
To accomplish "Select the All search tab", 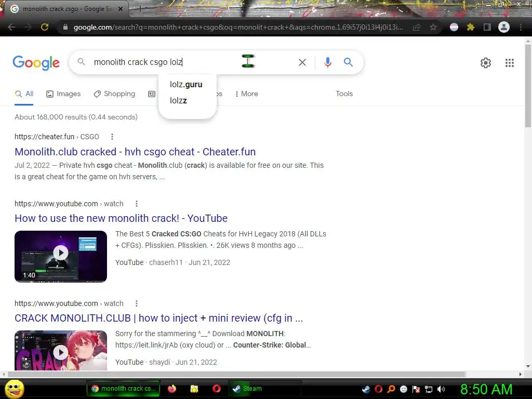I will coord(24,94).
